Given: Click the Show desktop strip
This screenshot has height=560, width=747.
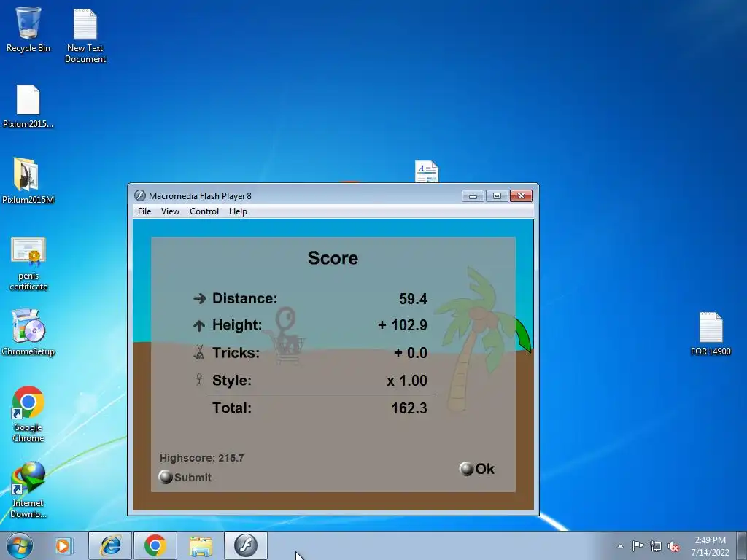Looking at the screenshot, I should coord(742,545).
